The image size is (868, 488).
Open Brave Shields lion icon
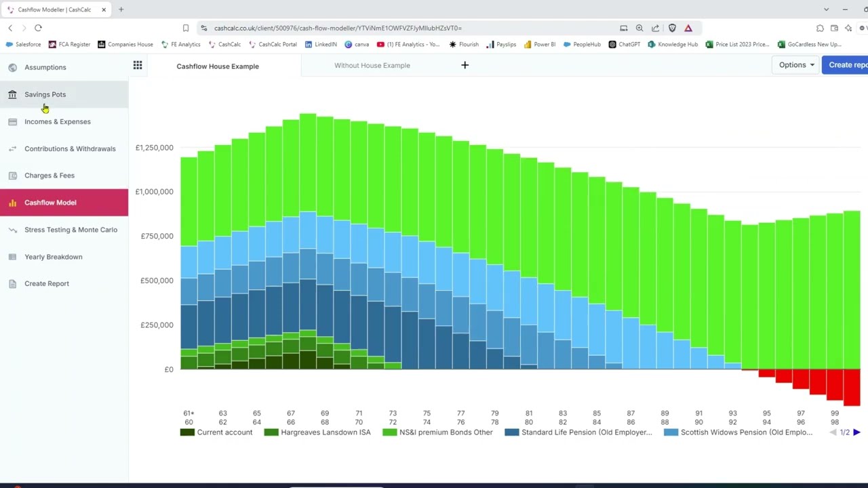tap(672, 28)
